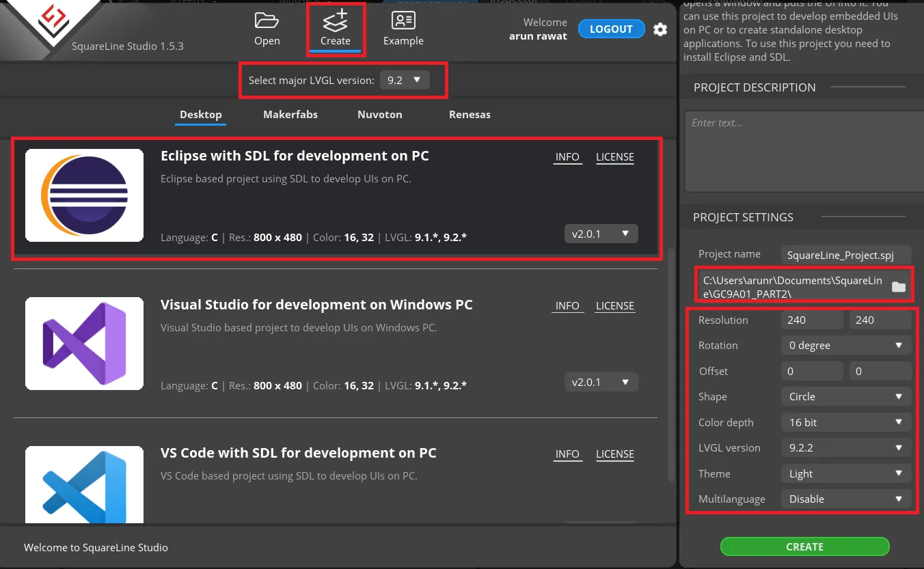The width and height of the screenshot is (924, 569).
Task: Select VS Code with SDL for development title
Action: pos(299,453)
